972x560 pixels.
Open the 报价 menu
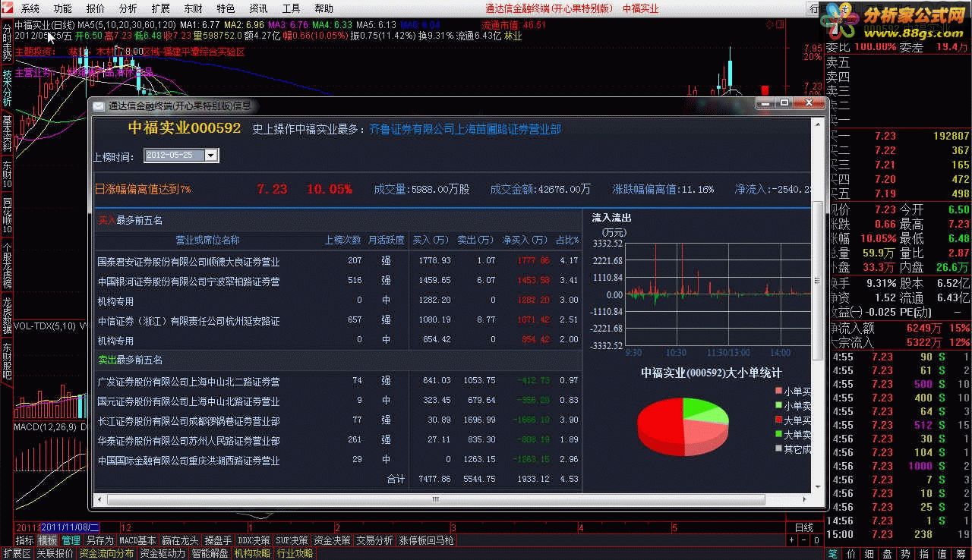(x=96, y=9)
